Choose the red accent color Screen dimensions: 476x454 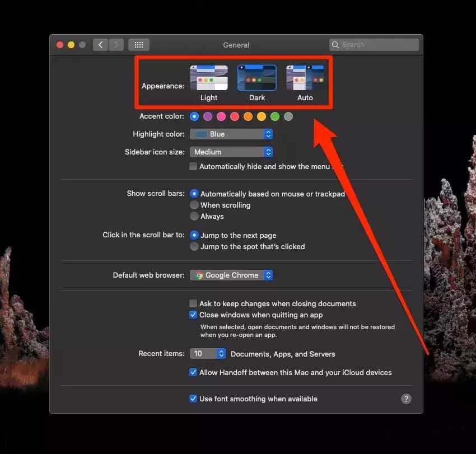pos(235,116)
